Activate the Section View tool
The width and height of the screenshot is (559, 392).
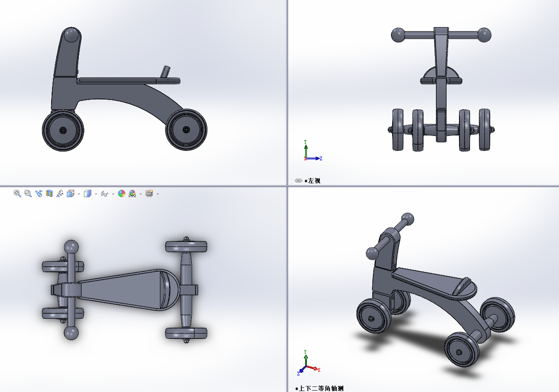[49, 194]
